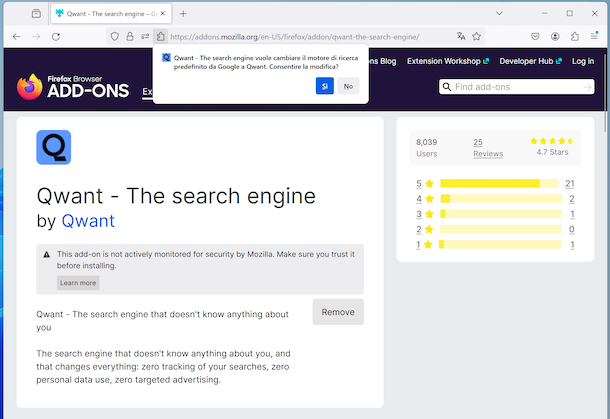This screenshot has width=610, height=419.
Task: Click the forward navigation arrow
Action: [x=36, y=37]
